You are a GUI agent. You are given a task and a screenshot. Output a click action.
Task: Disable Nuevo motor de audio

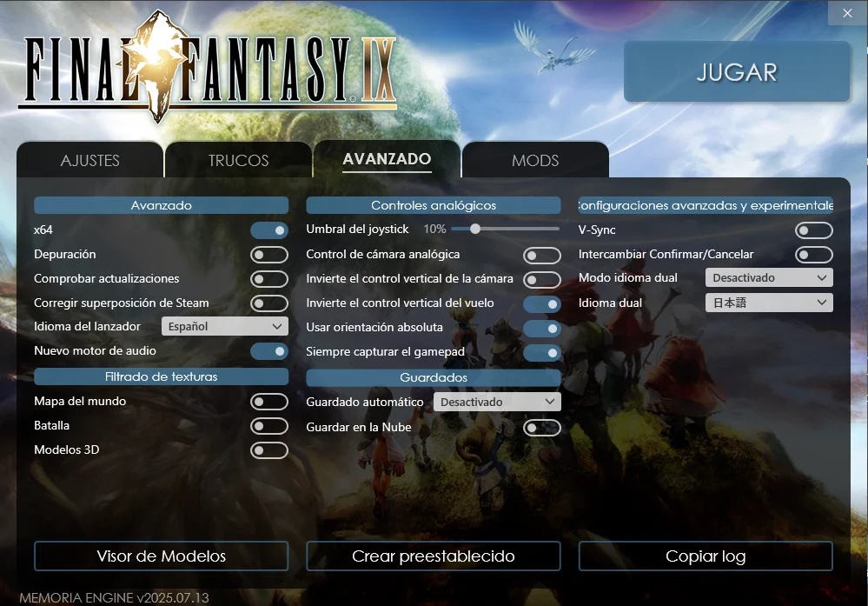[x=269, y=351]
